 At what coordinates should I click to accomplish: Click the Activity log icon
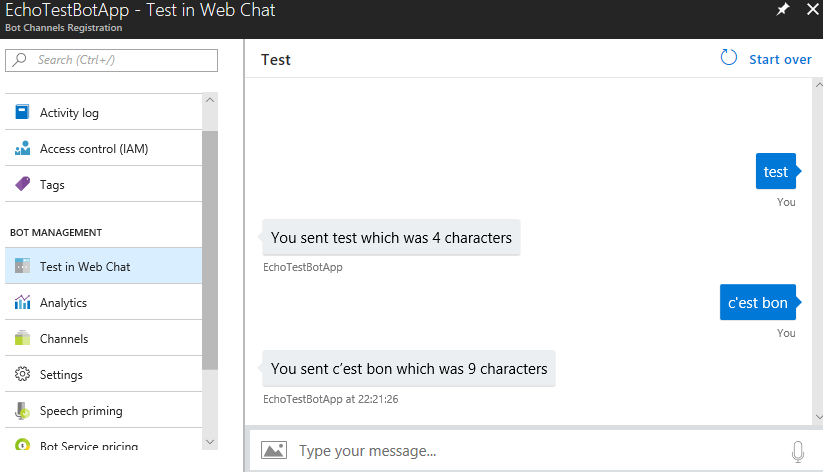click(x=22, y=112)
